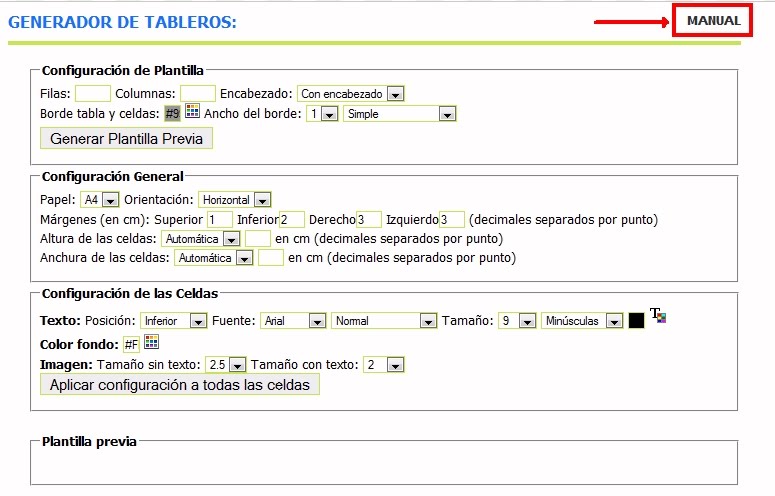This screenshot has width=775, height=496.
Task: Open the Papel A4 dropdown
Action: pos(99,200)
